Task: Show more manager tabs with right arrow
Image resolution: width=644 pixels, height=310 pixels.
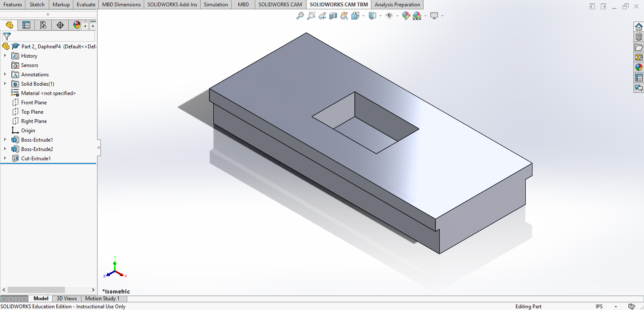Action: pyautogui.click(x=92, y=26)
